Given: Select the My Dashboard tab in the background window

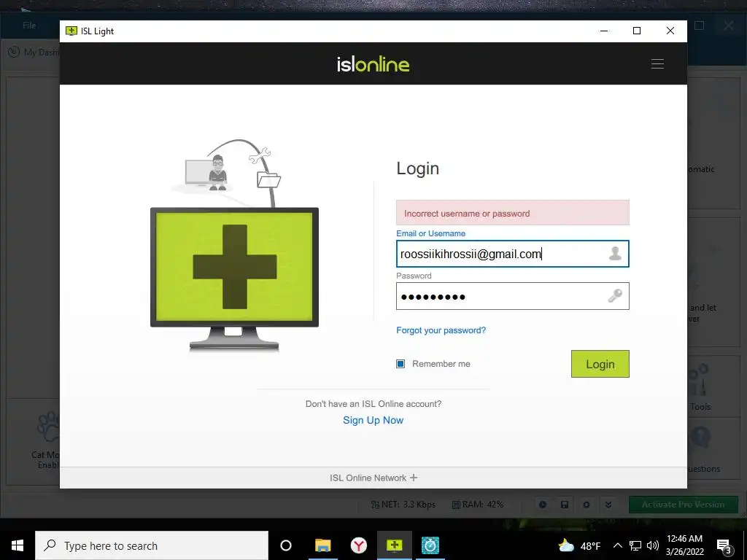Looking at the screenshot, I should (34, 52).
